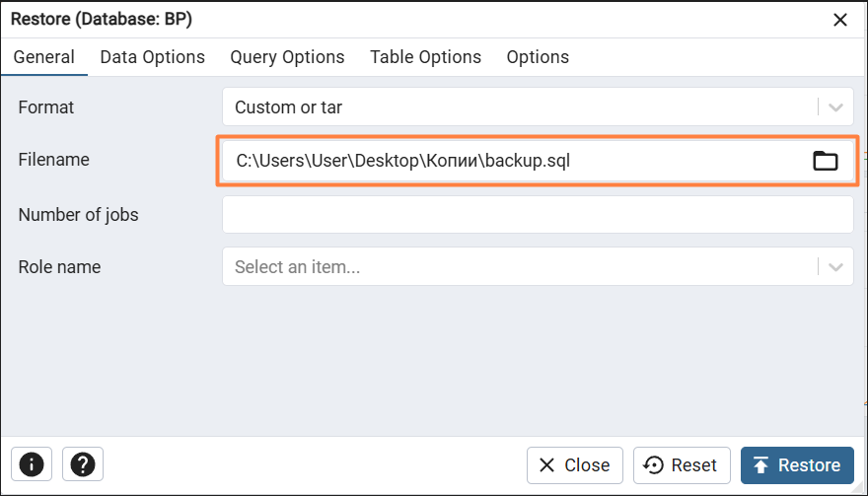Switch to the Options tab

pos(538,57)
